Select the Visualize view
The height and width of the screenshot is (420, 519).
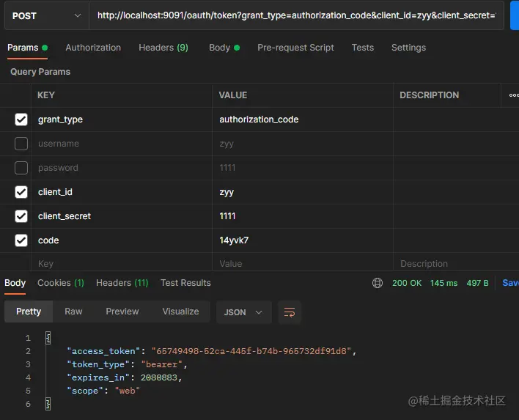click(x=180, y=312)
